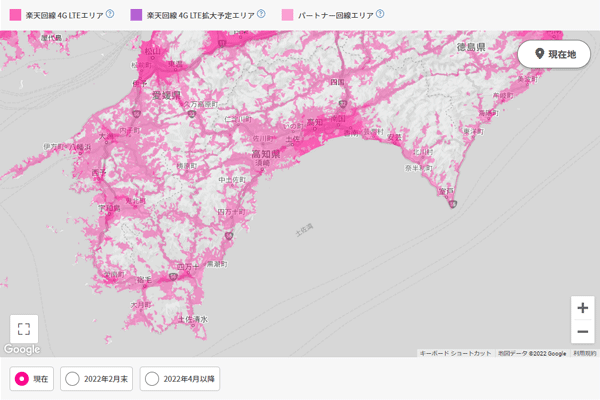This screenshot has height=400, width=600.
Task: Click the 須崎 place label
Action: coord(262,163)
